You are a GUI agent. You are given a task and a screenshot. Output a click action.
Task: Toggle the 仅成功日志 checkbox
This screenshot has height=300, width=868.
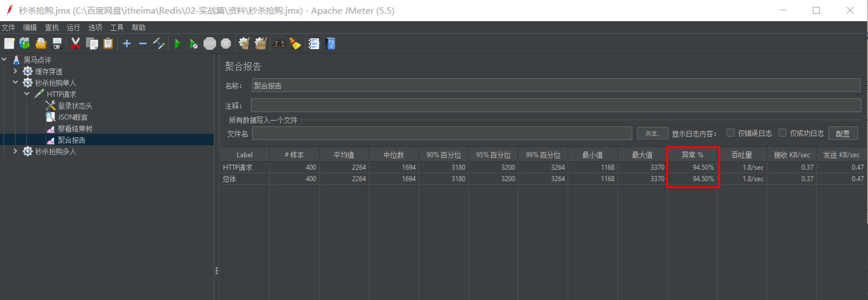[x=783, y=133]
